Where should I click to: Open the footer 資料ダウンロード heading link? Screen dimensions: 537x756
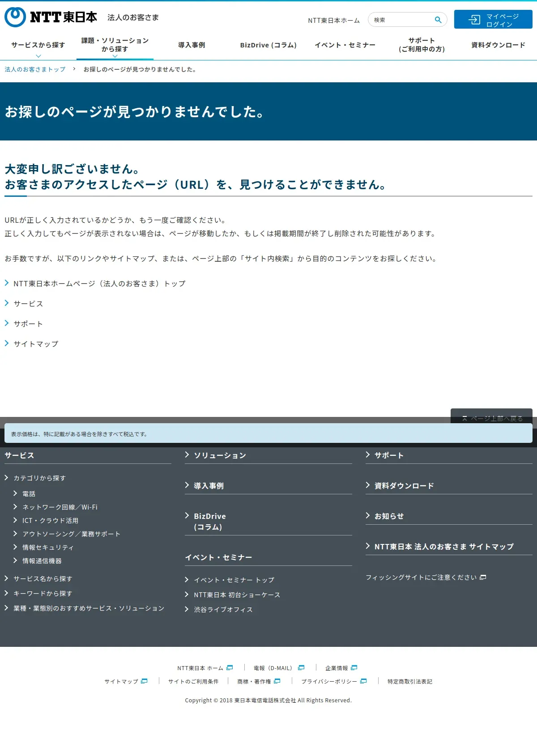point(405,486)
